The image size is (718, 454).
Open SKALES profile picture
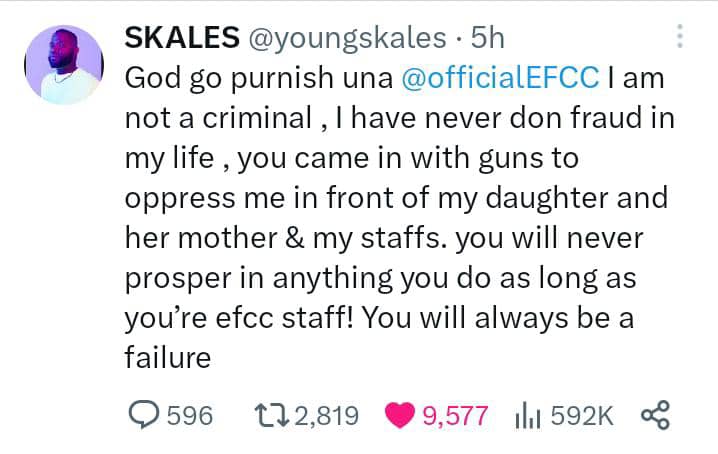click(x=64, y=65)
